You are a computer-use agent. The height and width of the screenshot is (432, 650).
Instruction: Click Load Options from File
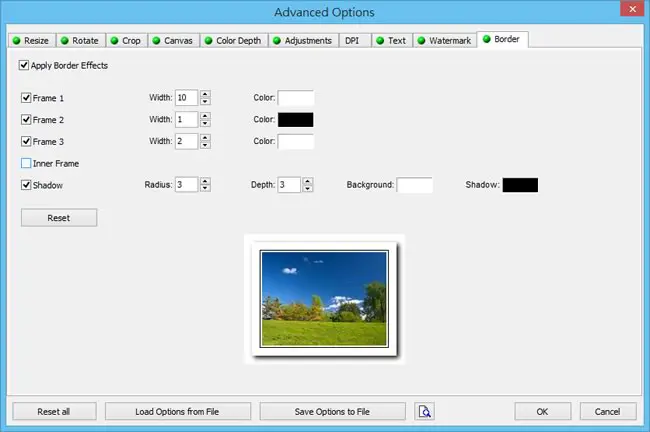point(177,411)
